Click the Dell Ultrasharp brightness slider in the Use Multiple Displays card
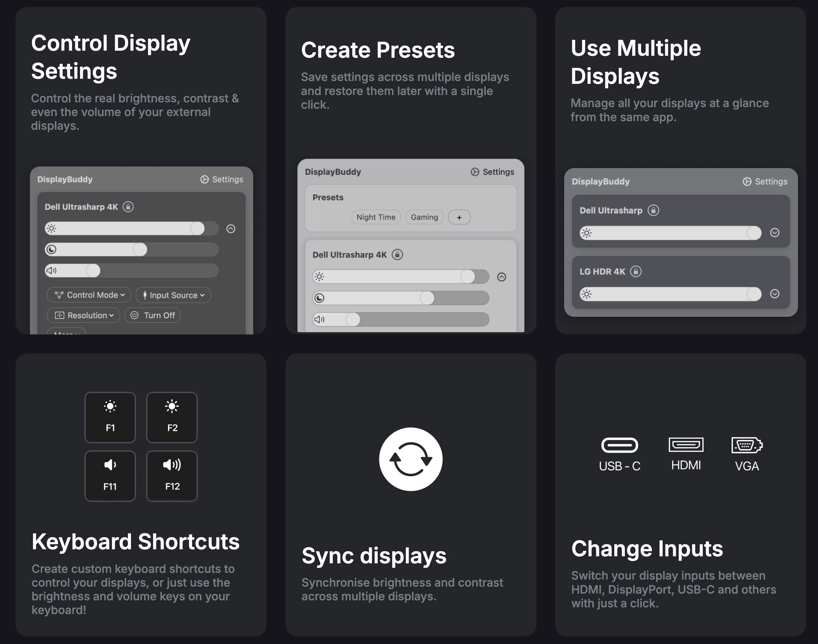818x644 pixels. tap(671, 233)
